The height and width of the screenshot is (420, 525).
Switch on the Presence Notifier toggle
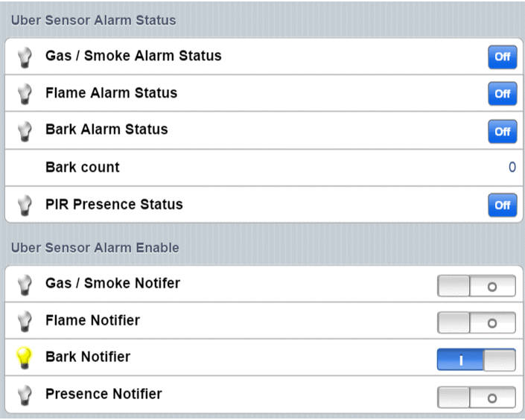pyautogui.click(x=477, y=398)
